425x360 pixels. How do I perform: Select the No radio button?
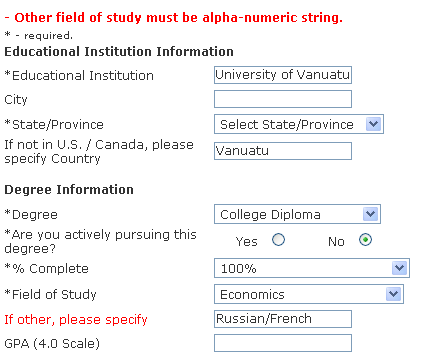(365, 240)
